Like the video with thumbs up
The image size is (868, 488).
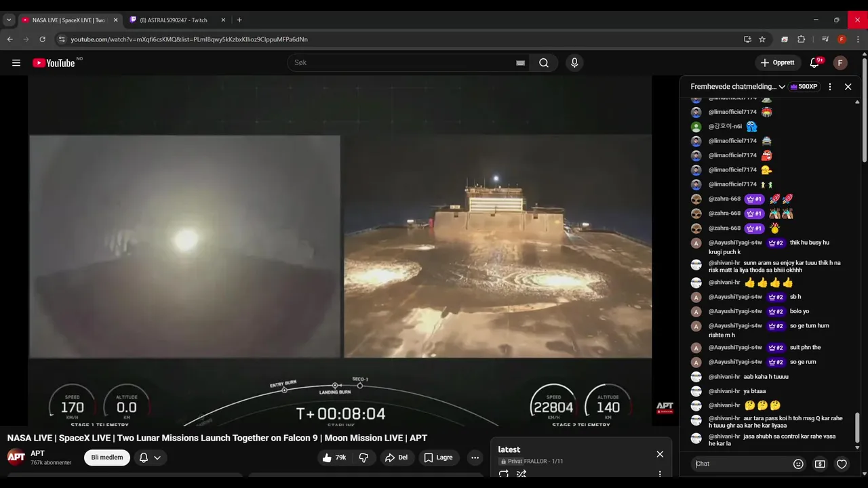point(334,457)
